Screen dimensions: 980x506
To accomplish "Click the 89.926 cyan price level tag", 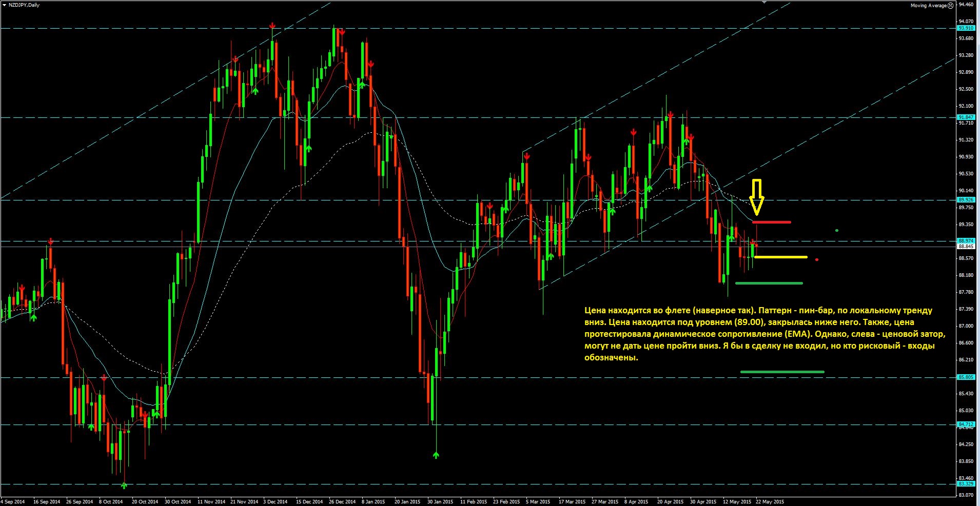I will coord(966,200).
